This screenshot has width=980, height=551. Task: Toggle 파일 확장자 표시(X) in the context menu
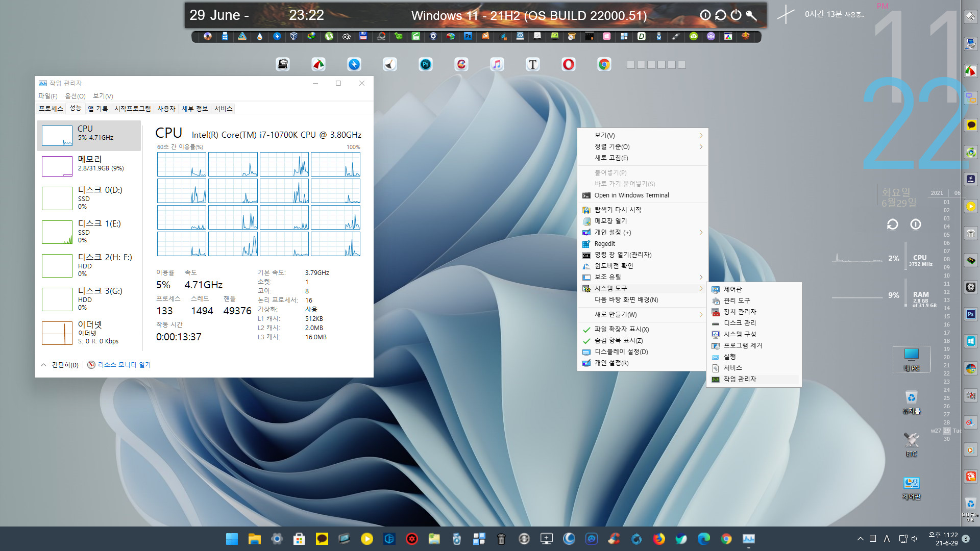coord(642,330)
